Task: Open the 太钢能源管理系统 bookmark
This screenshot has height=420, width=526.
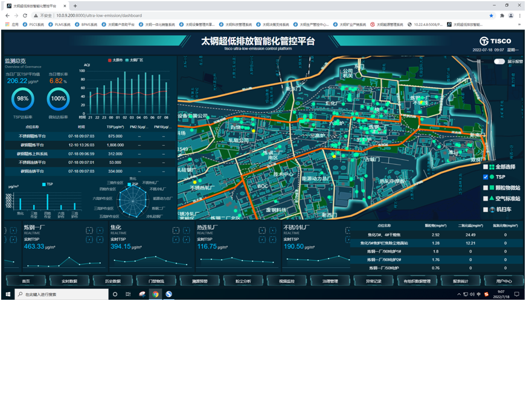Action: click(386, 24)
